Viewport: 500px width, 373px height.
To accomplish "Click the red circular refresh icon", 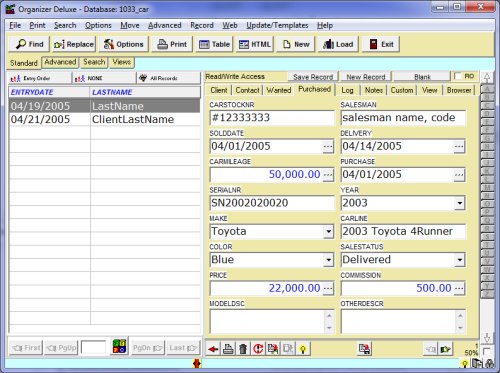I will click(258, 349).
